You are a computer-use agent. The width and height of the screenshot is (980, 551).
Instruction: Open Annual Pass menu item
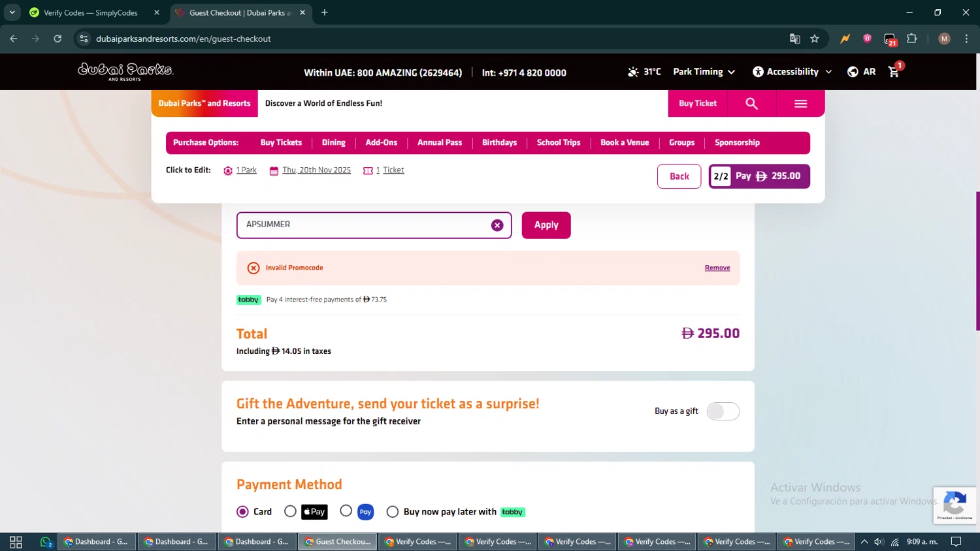pos(440,142)
